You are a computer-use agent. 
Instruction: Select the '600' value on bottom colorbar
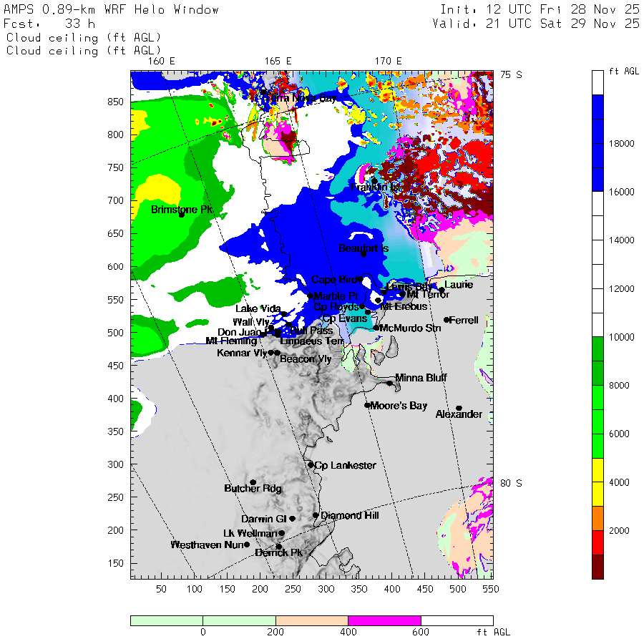[x=421, y=632]
